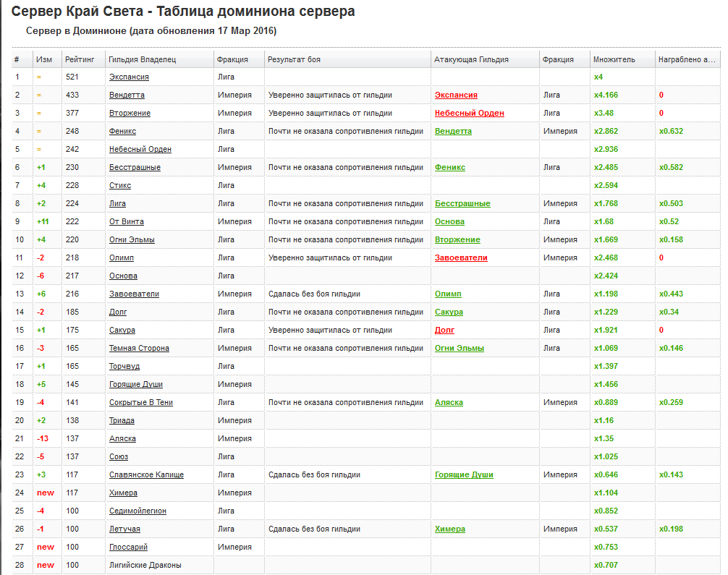Open the Вторжение guild owner link in row 3
This screenshot has width=728, height=575.
[130, 114]
